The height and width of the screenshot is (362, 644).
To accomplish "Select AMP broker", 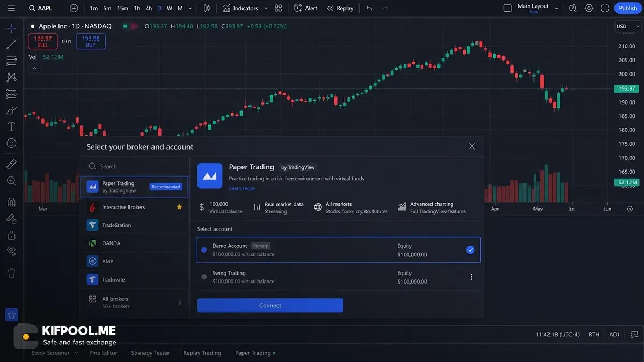I will pyautogui.click(x=134, y=261).
